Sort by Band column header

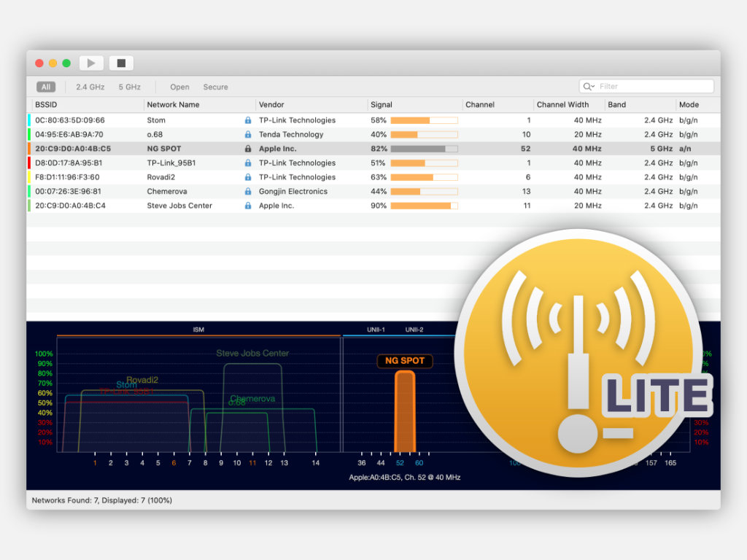(x=616, y=104)
